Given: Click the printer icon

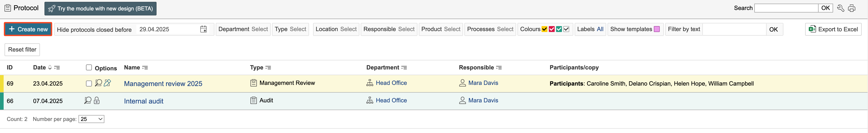Looking at the screenshot, I should pos(852,8).
